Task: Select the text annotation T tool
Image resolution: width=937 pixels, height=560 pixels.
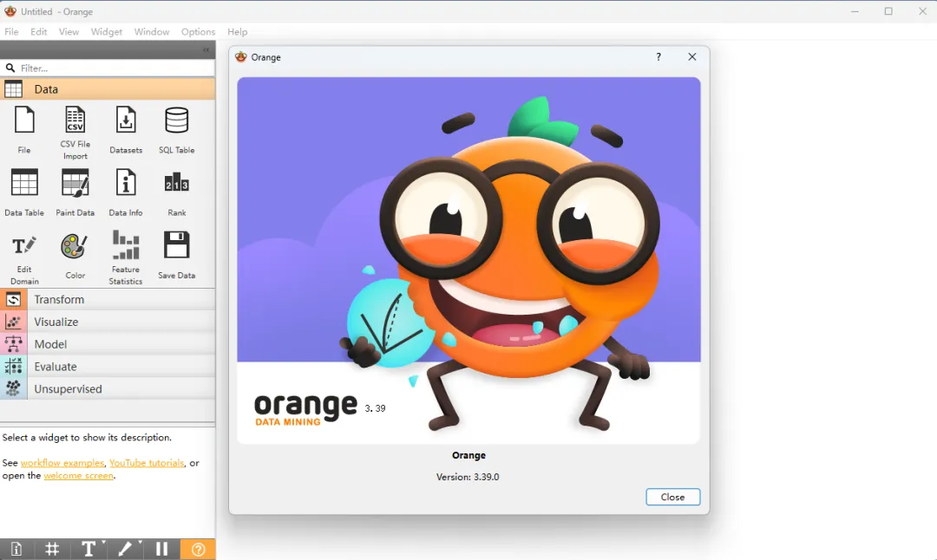Action: click(x=88, y=550)
